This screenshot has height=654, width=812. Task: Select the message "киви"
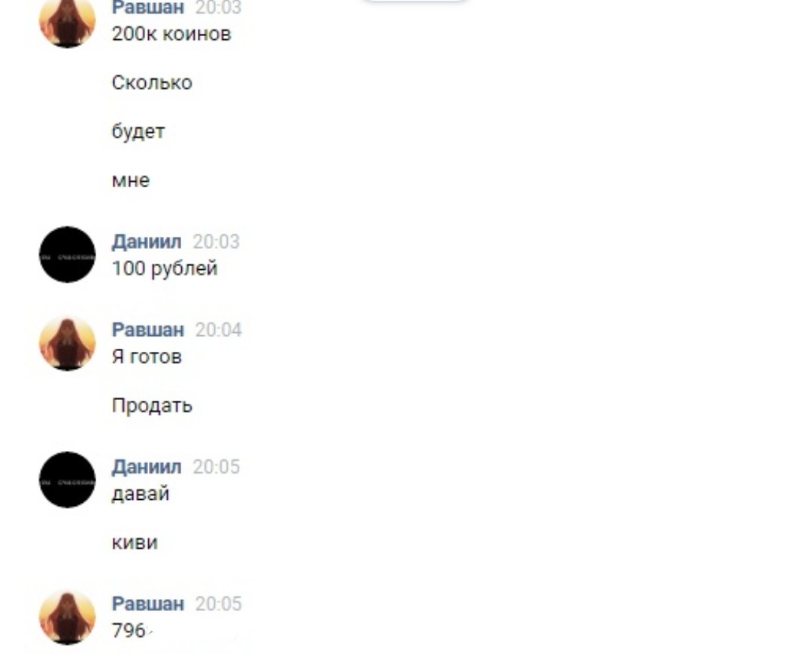pyautogui.click(x=135, y=543)
